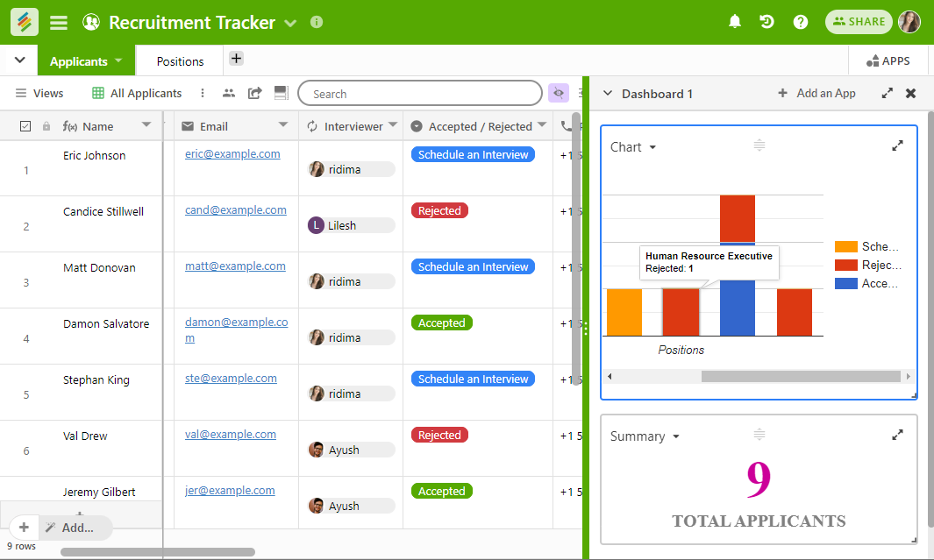Open eric@example.com email link

click(232, 153)
